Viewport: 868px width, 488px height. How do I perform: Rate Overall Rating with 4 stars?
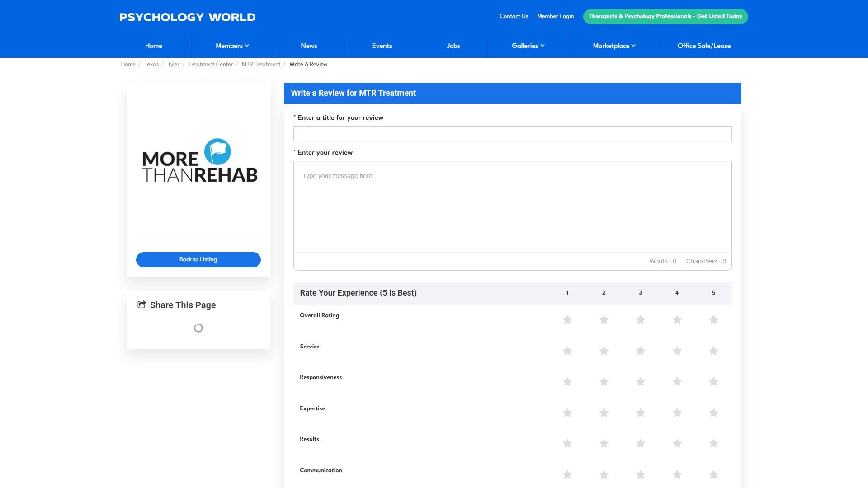(677, 320)
